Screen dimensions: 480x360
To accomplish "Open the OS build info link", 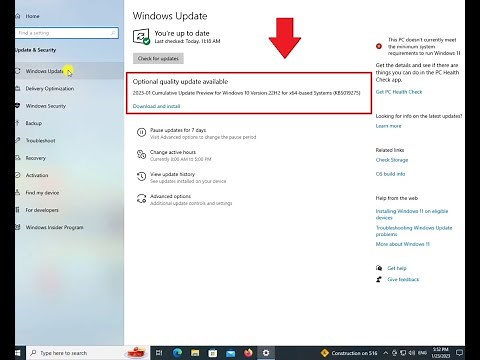I will click(x=391, y=174).
